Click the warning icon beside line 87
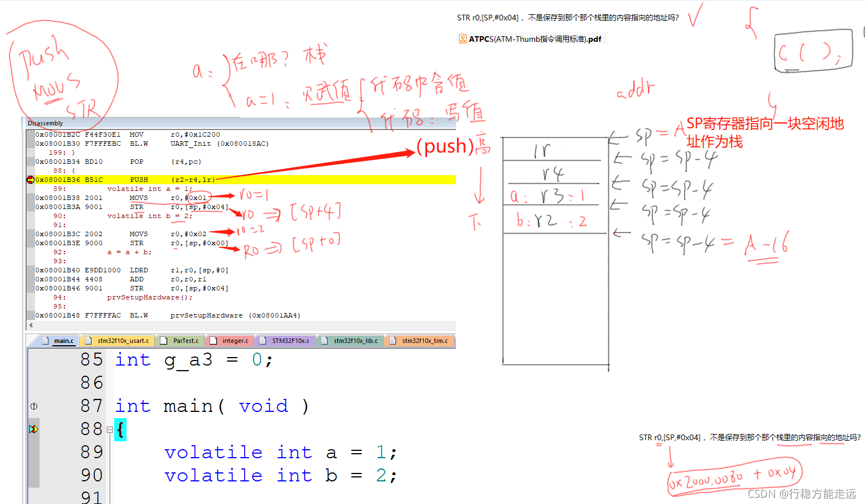This screenshot has height=504, width=865. (34, 406)
